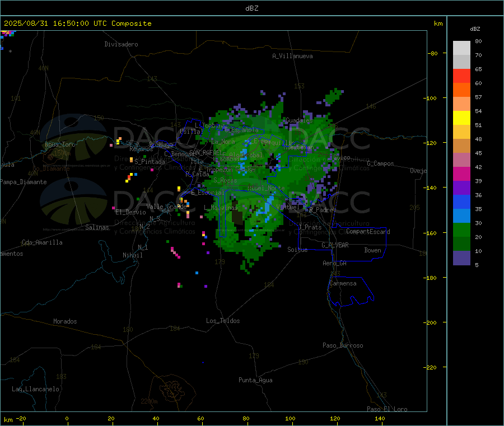Image resolution: width=504 pixels, height=426 pixels.
Task: Click the '-220' tick on the right axis
Action: pos(430,368)
